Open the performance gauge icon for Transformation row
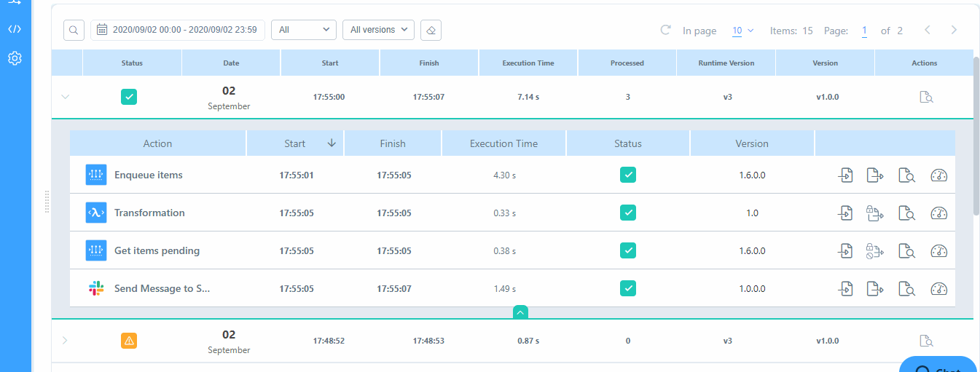This screenshot has height=372, width=980. (x=938, y=213)
